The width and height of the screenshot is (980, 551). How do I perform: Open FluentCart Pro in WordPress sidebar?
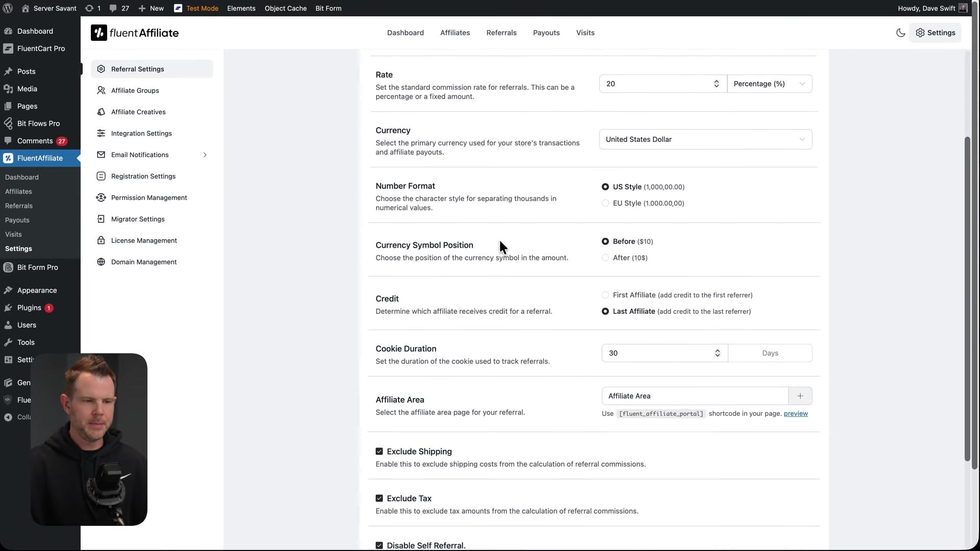click(x=40, y=48)
